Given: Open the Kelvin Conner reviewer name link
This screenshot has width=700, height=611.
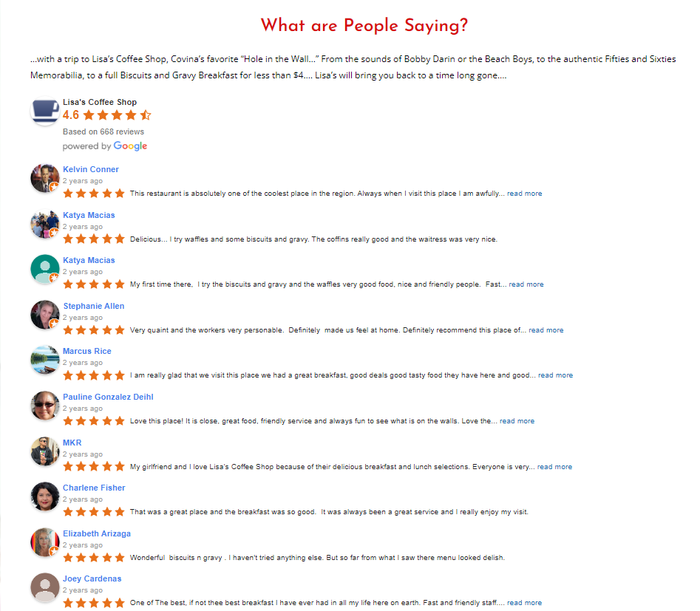Looking at the screenshot, I should [x=91, y=169].
